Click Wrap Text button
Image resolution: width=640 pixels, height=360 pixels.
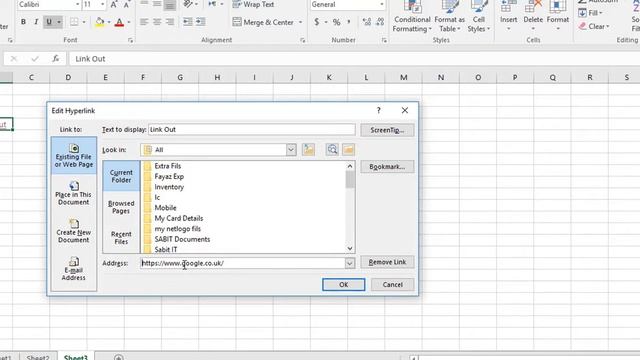pos(253,4)
